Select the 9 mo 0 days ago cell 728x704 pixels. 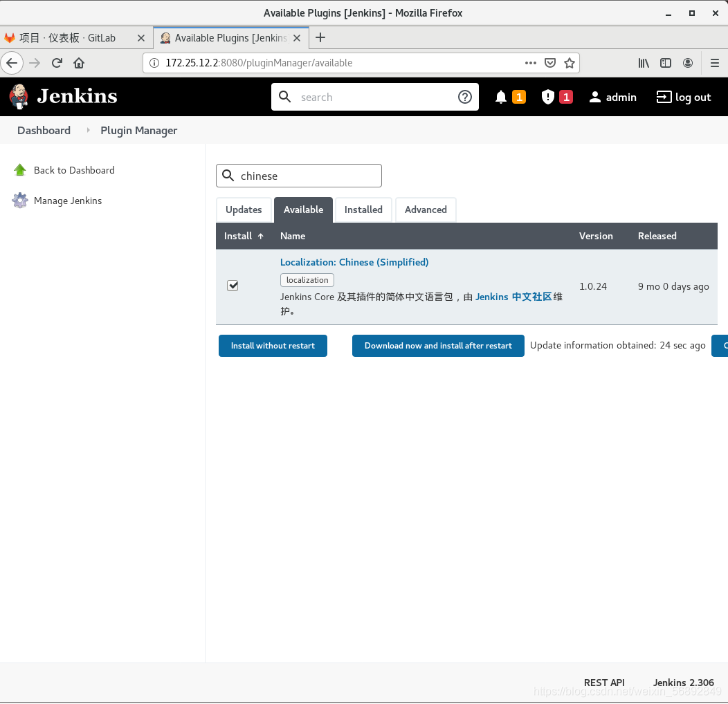click(x=673, y=287)
